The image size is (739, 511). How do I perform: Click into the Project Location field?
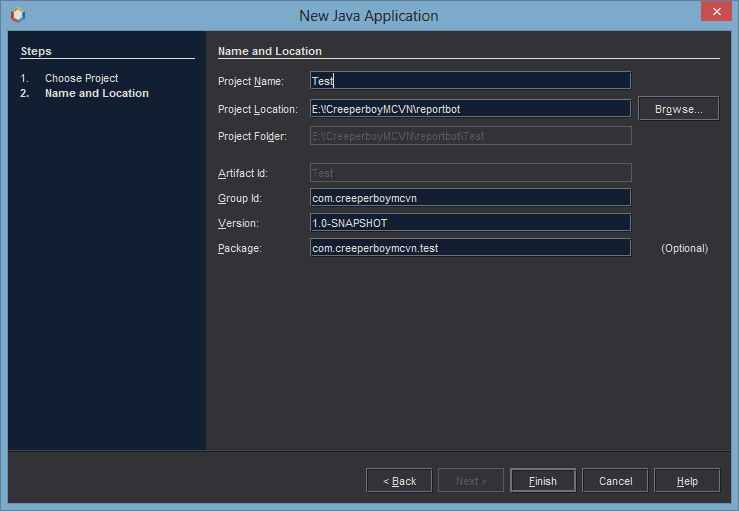pyautogui.click(x=470, y=108)
